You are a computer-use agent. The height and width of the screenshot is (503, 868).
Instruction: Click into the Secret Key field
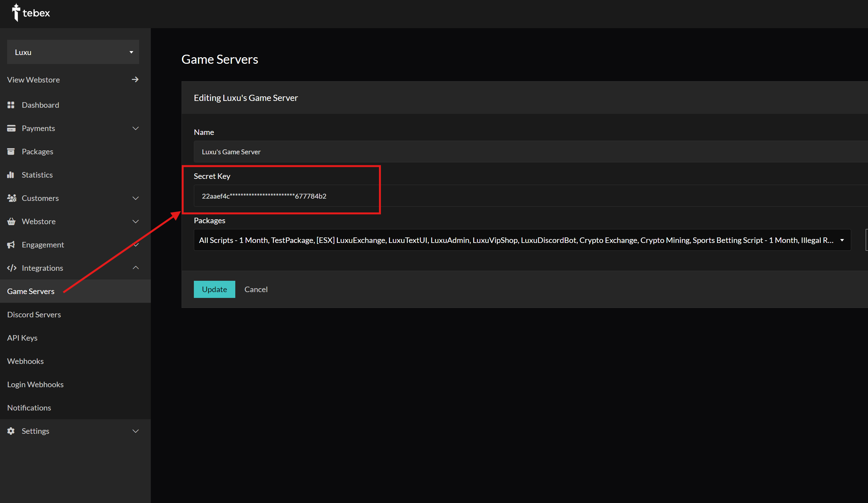pos(530,196)
